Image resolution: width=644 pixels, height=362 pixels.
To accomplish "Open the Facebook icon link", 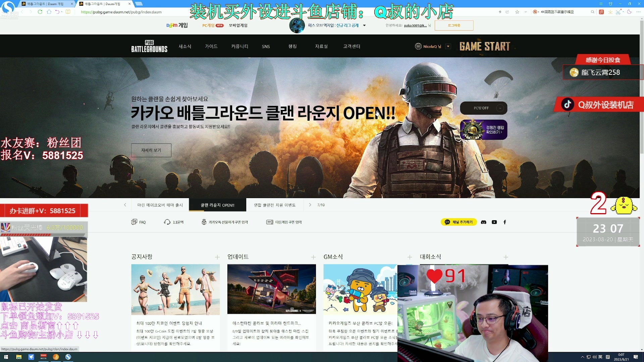I will pos(505,222).
